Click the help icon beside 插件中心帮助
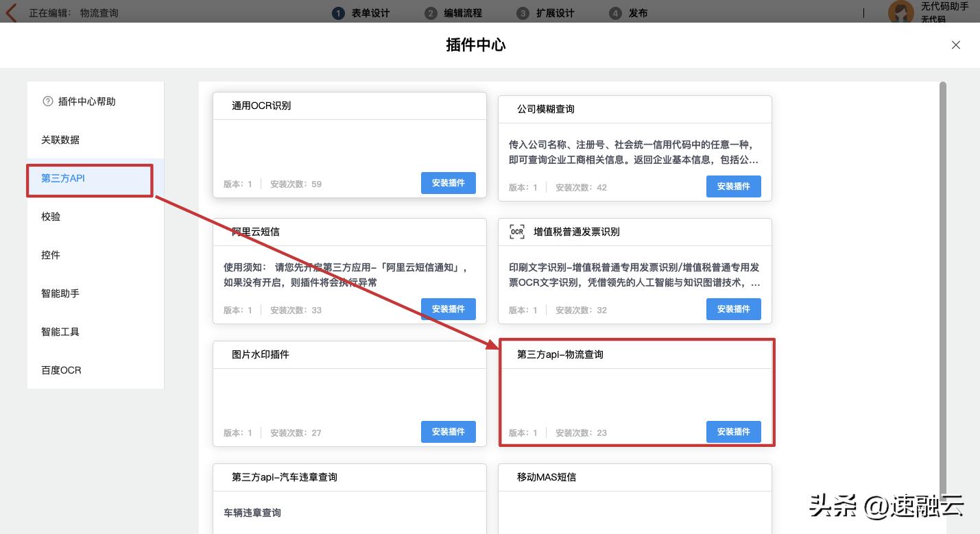Viewport: 980px width, 534px height. [x=47, y=101]
